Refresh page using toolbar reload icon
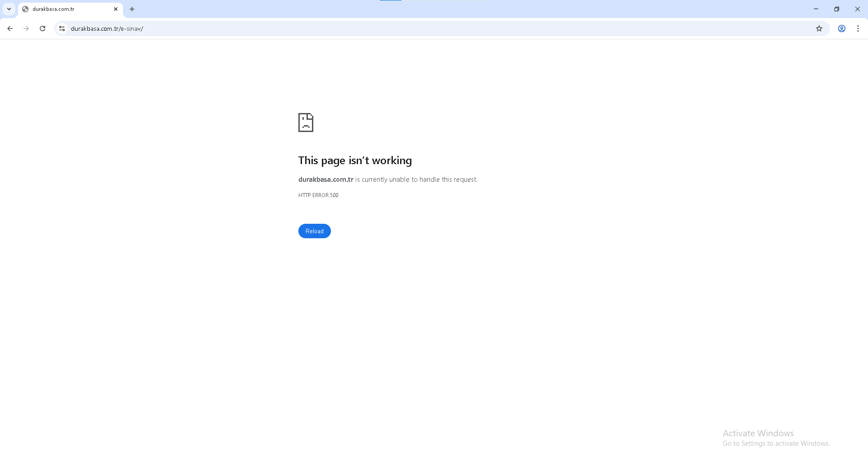Viewport: 868px width, 467px height. click(x=42, y=28)
